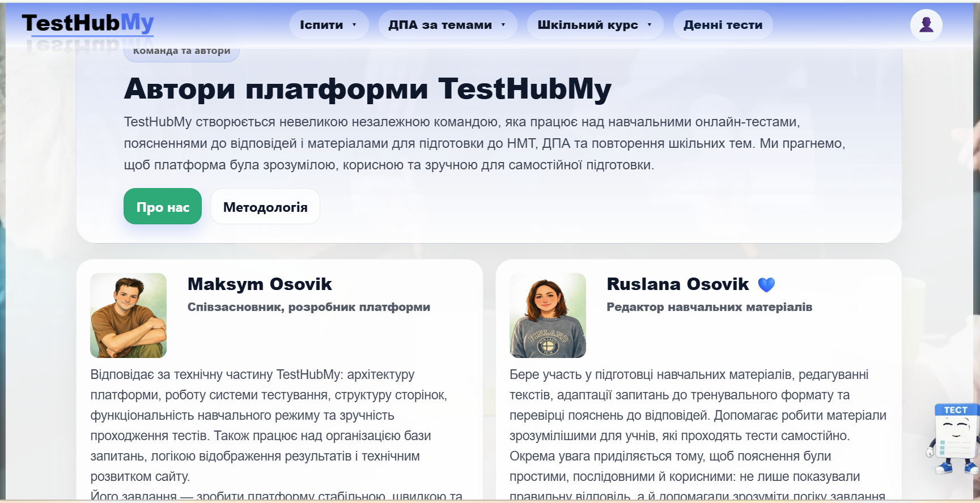The height and width of the screenshot is (503, 980).
Task: Select the Maksym Osovik name heading
Action: (260, 284)
